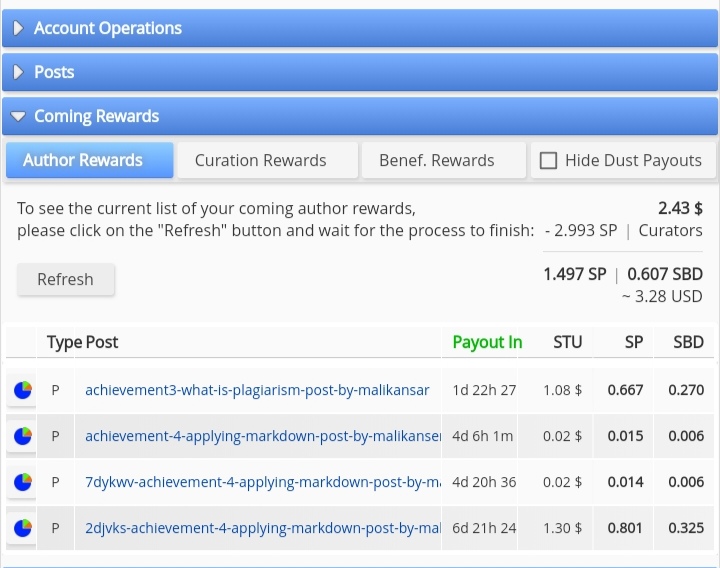
Task: Click the STU column header
Action: coord(568,342)
